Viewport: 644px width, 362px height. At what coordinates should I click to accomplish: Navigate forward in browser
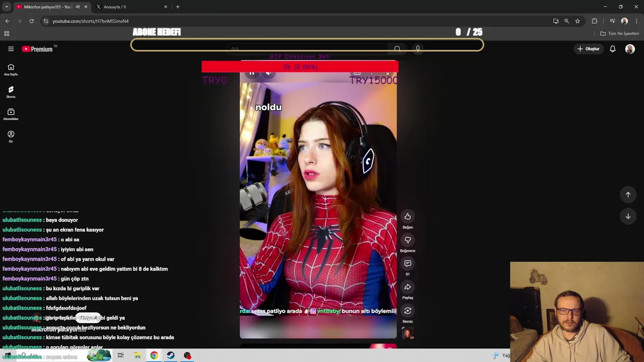tap(19, 21)
